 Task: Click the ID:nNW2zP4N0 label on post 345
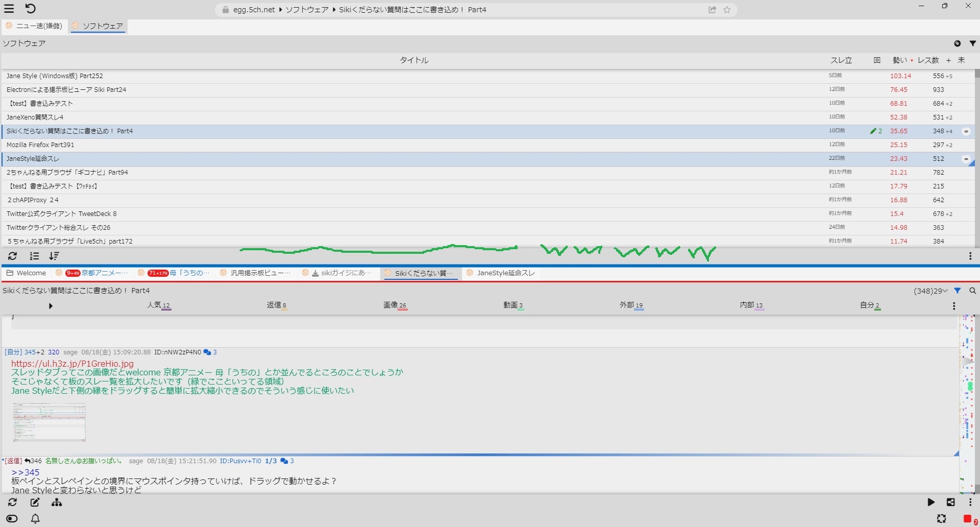178,352
